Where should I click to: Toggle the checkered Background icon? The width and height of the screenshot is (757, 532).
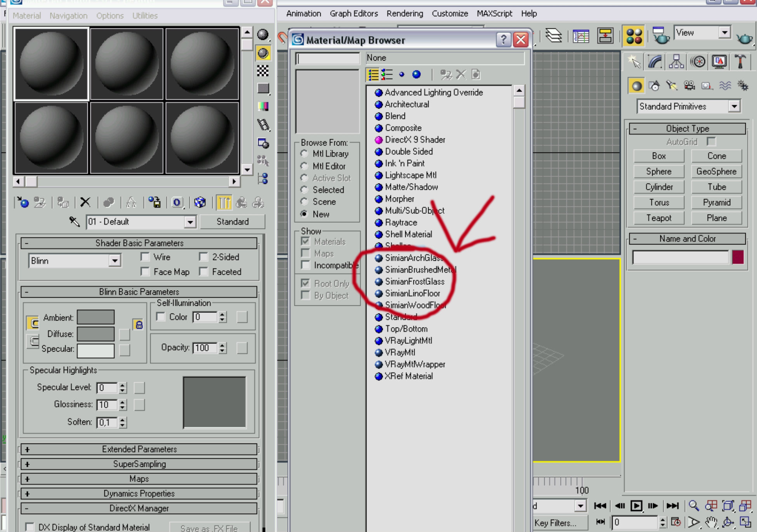(x=263, y=71)
